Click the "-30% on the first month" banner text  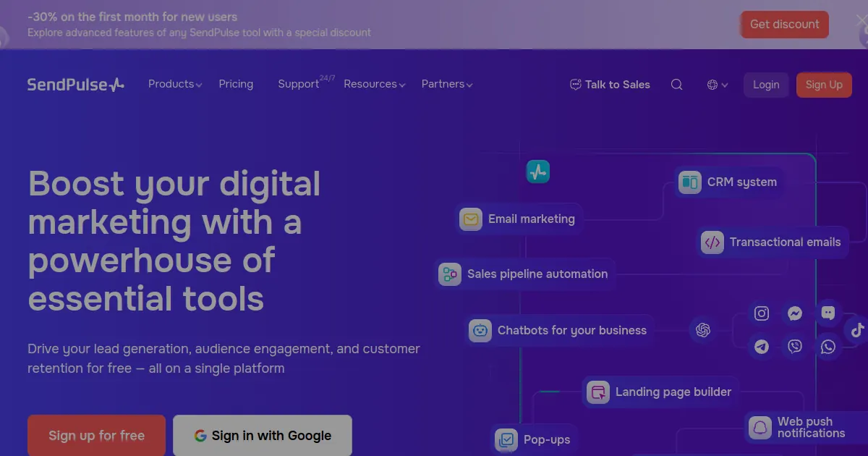132,17
